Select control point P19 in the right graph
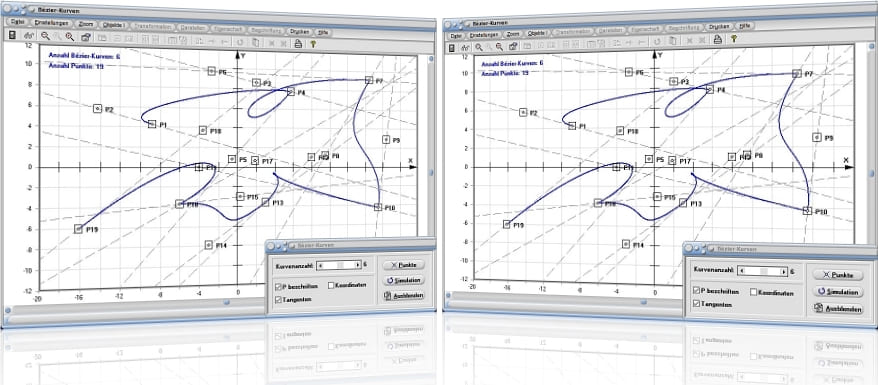The width and height of the screenshot is (878, 385). tap(507, 224)
